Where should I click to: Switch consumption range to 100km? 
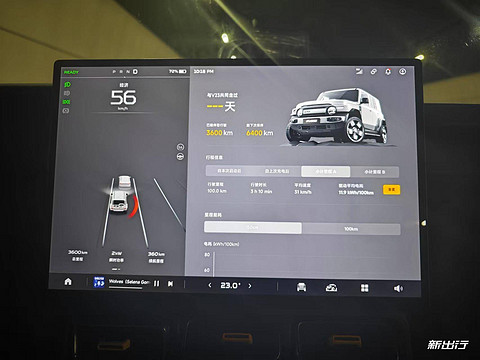click(351, 229)
